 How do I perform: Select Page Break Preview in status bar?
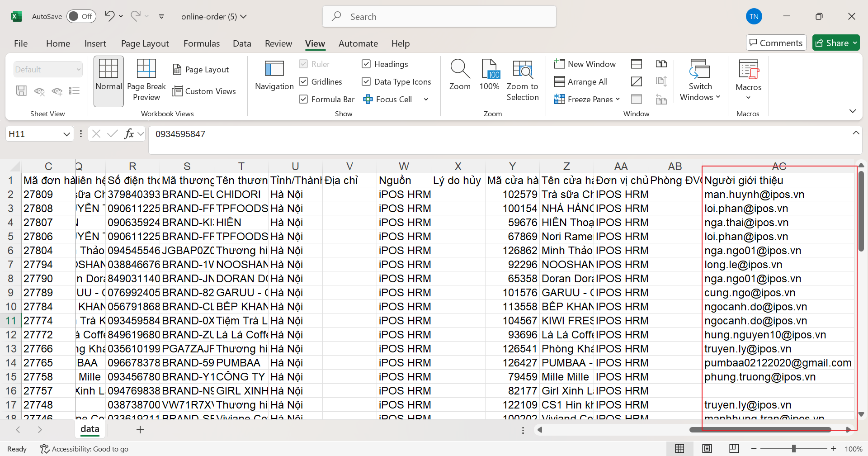click(x=734, y=449)
